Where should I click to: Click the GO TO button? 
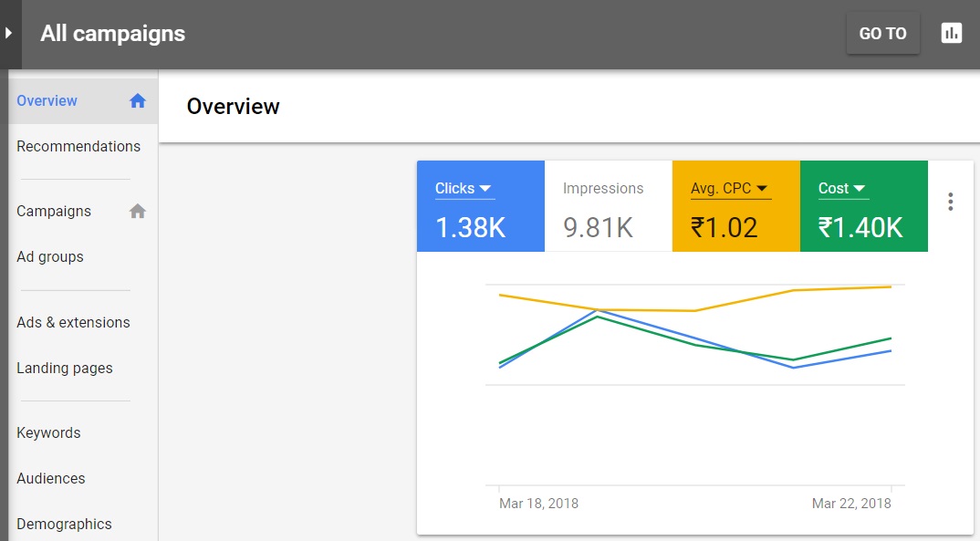(881, 33)
